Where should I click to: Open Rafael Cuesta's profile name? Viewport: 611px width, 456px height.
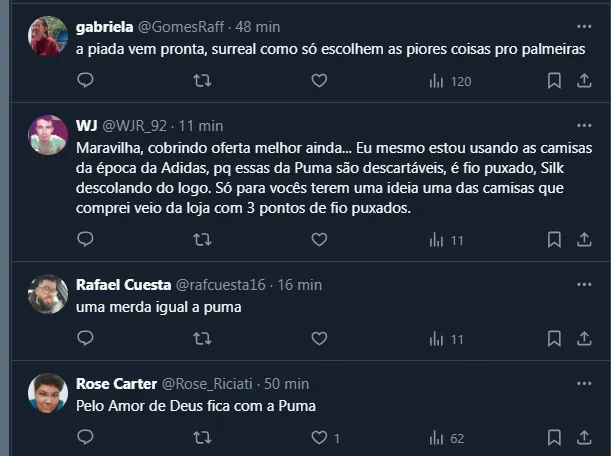(x=123, y=285)
